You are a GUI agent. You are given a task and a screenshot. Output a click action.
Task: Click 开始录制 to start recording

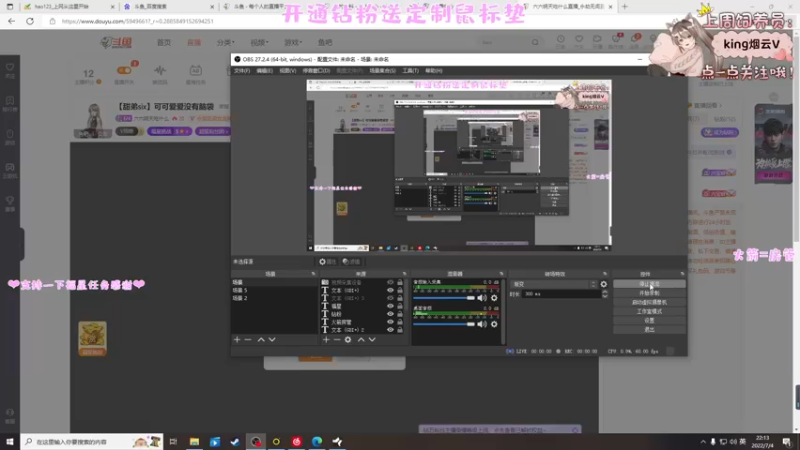[x=649, y=293]
